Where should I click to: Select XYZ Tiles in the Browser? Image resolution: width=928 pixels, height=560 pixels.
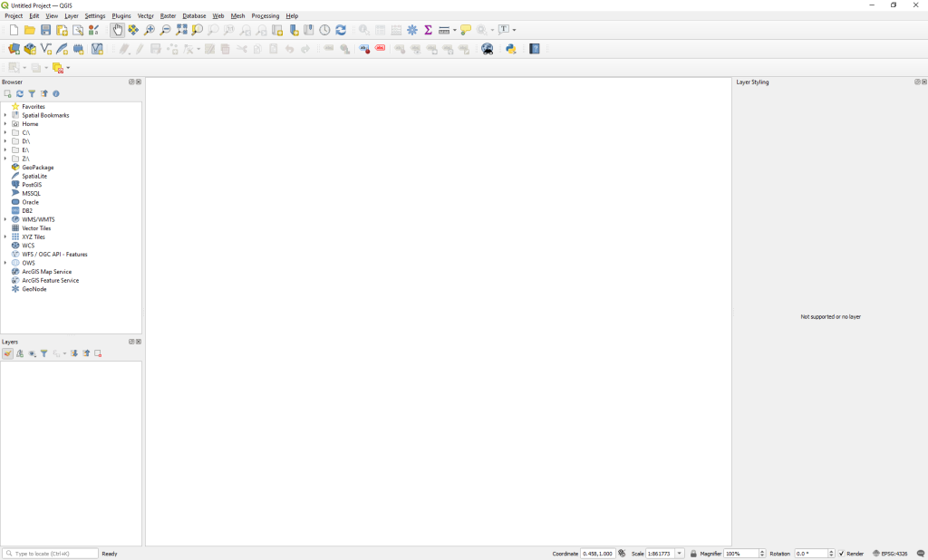coord(32,237)
